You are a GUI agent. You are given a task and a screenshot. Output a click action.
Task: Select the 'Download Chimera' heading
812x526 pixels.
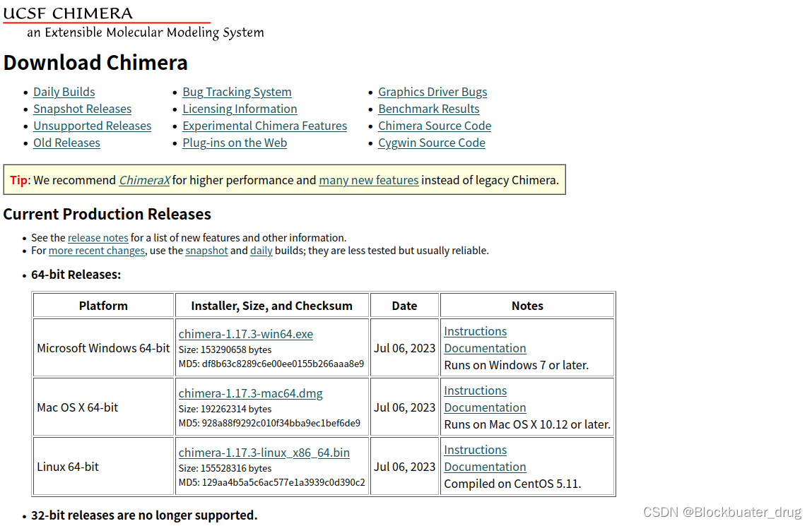coord(95,63)
